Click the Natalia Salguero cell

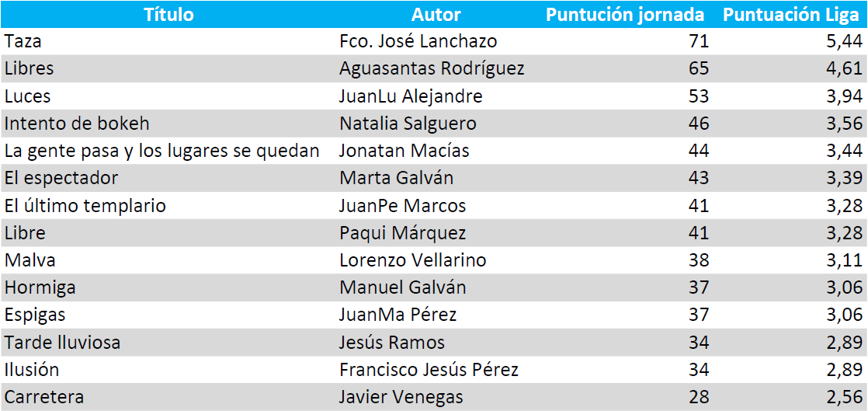(x=408, y=124)
